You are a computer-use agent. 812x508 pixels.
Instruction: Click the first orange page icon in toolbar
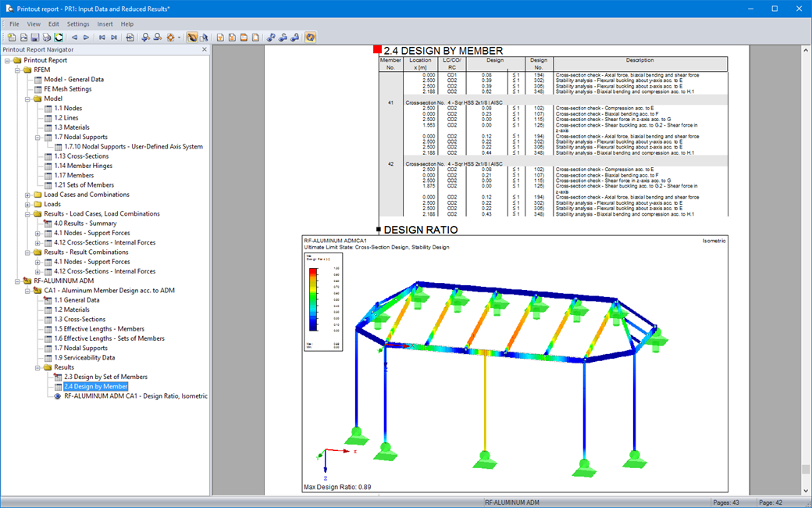tap(220, 38)
